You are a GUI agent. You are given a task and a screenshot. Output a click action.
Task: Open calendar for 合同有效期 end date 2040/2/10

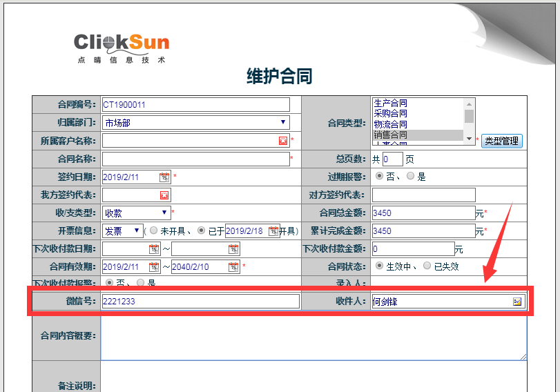tap(233, 266)
